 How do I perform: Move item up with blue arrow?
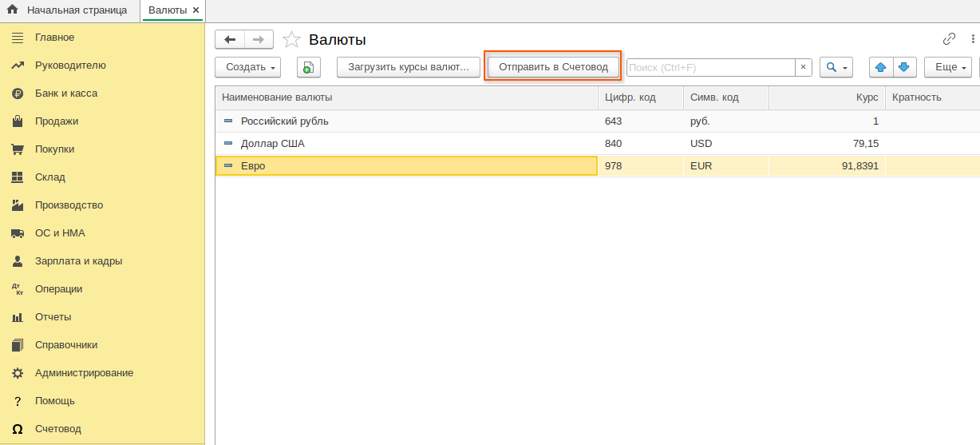click(x=881, y=67)
